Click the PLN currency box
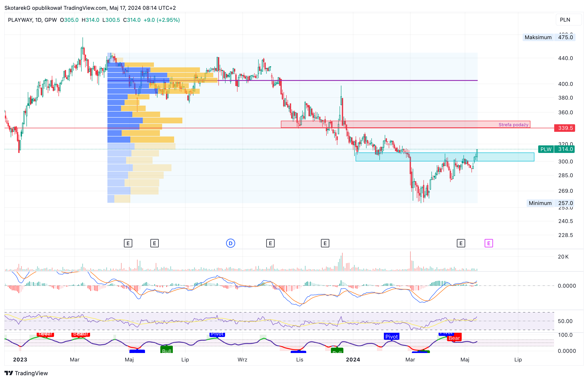 [568, 20]
